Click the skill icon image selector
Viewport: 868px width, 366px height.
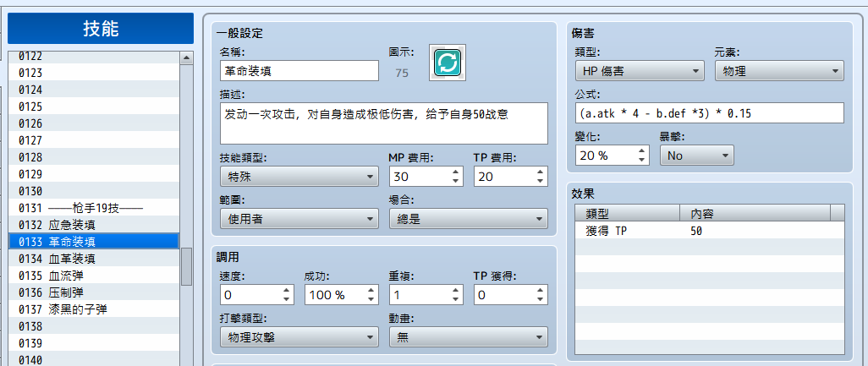tap(448, 63)
